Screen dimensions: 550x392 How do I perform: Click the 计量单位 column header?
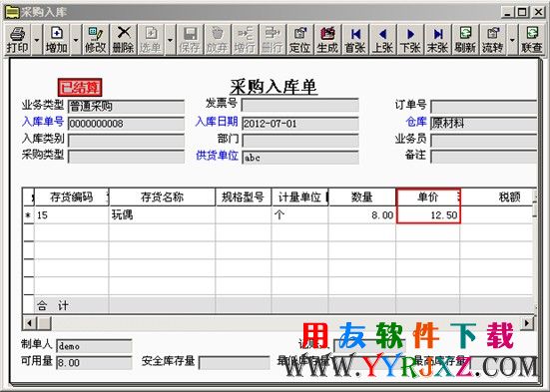pos(299,197)
